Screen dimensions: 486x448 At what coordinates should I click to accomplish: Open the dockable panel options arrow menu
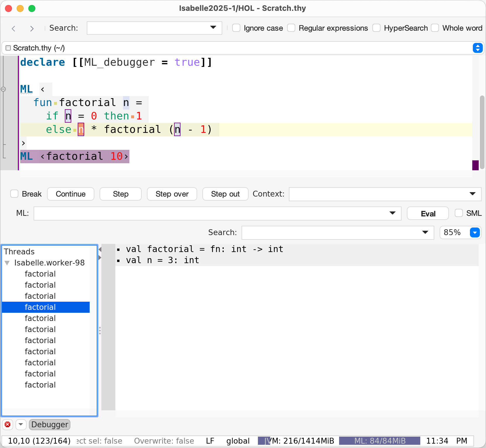click(x=21, y=424)
